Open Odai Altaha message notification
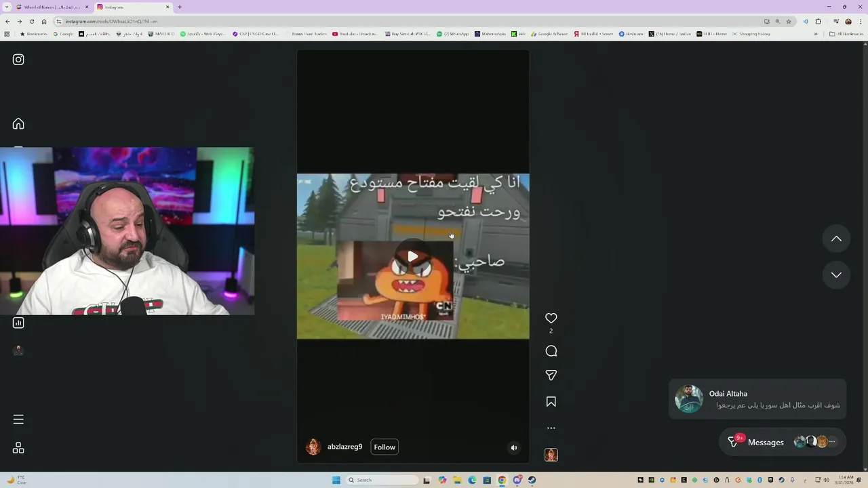 click(757, 399)
